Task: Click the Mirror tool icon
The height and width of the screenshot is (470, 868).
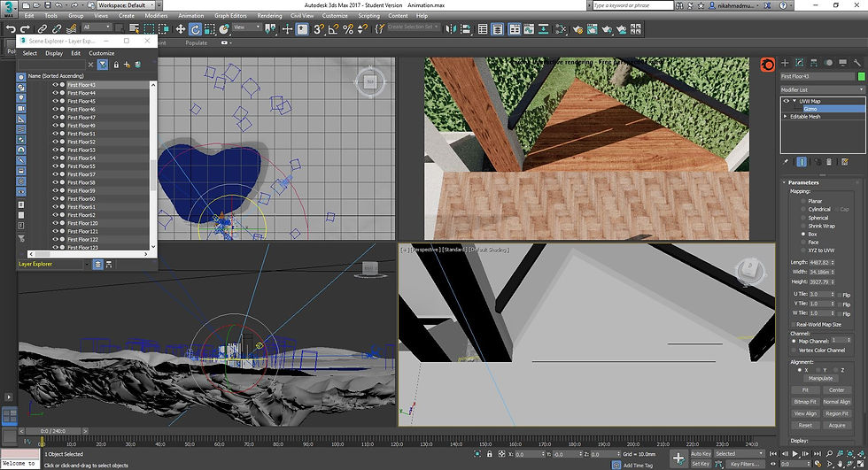Action: point(451,29)
